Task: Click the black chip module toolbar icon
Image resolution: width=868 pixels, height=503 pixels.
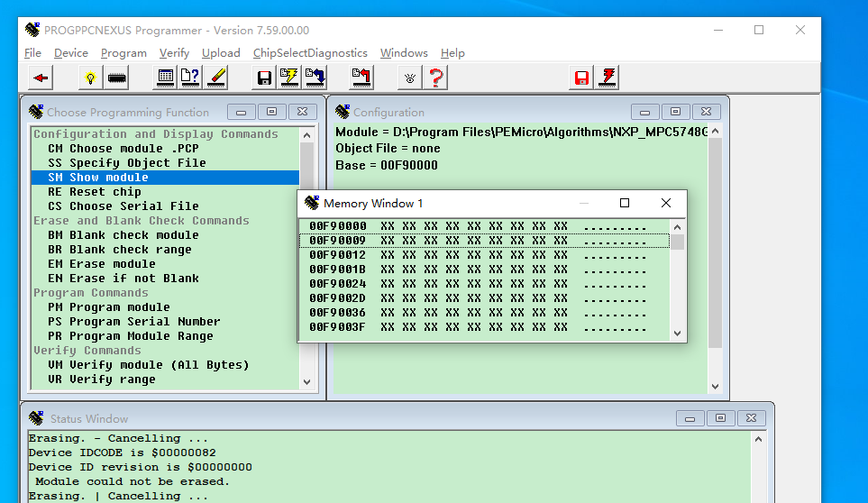Action: 117,78
